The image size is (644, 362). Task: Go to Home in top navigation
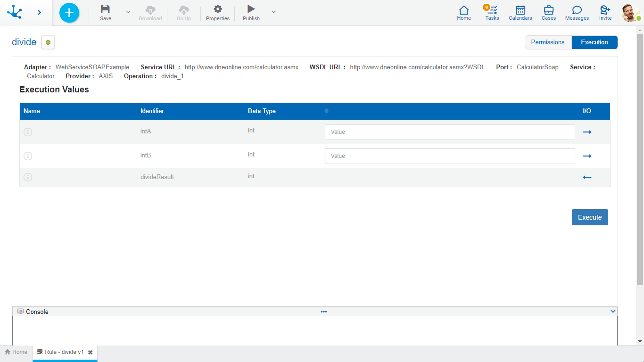[464, 13]
